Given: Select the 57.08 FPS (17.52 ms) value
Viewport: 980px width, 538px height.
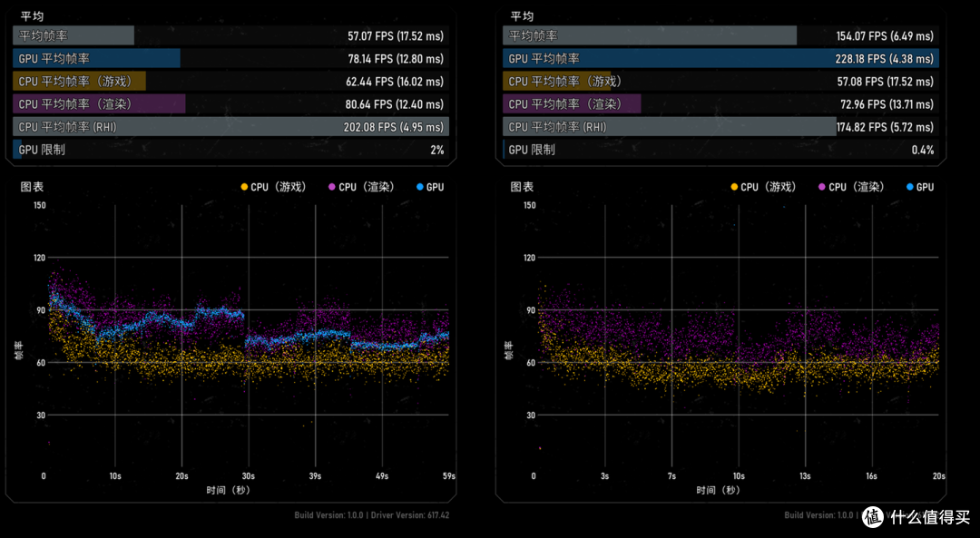Looking at the screenshot, I should click(x=886, y=82).
